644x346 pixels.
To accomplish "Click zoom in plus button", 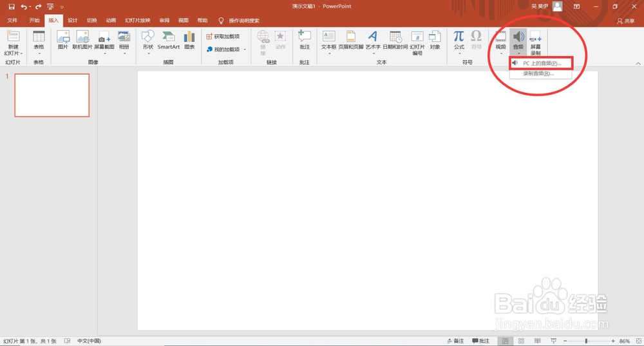I will (x=613, y=341).
